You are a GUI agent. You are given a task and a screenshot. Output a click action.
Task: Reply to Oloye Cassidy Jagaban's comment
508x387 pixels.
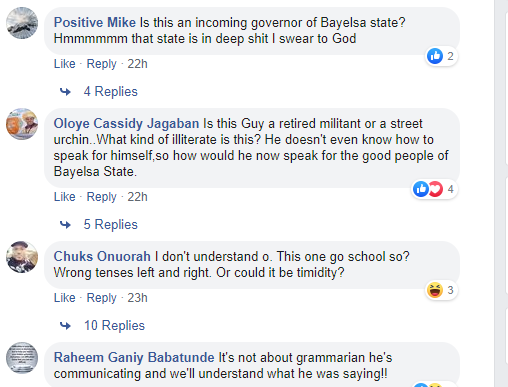(x=102, y=197)
